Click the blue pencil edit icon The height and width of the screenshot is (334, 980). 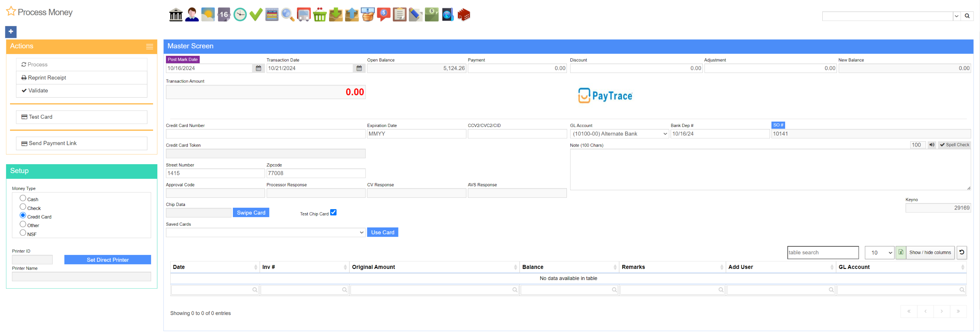[416, 15]
